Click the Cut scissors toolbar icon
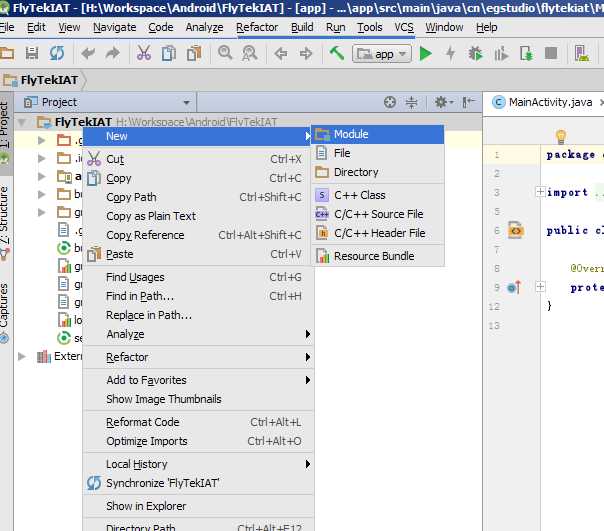The height and width of the screenshot is (531, 604). [144, 53]
